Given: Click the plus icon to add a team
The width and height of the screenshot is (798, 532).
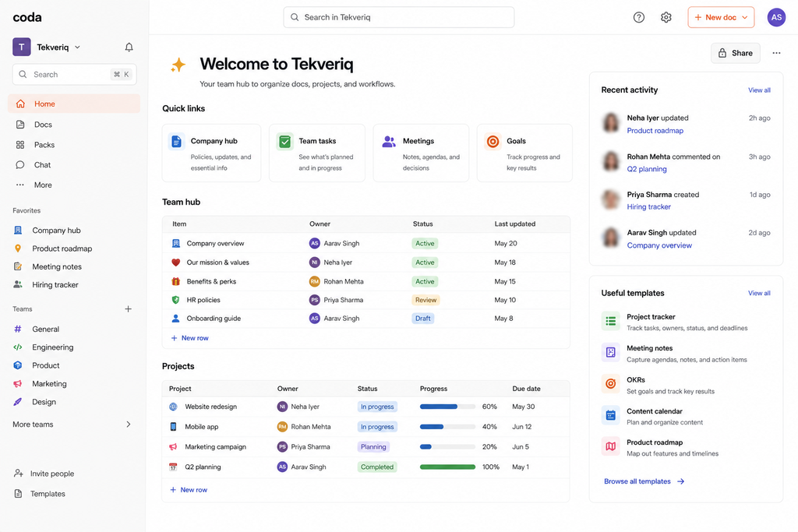Looking at the screenshot, I should tap(129, 308).
